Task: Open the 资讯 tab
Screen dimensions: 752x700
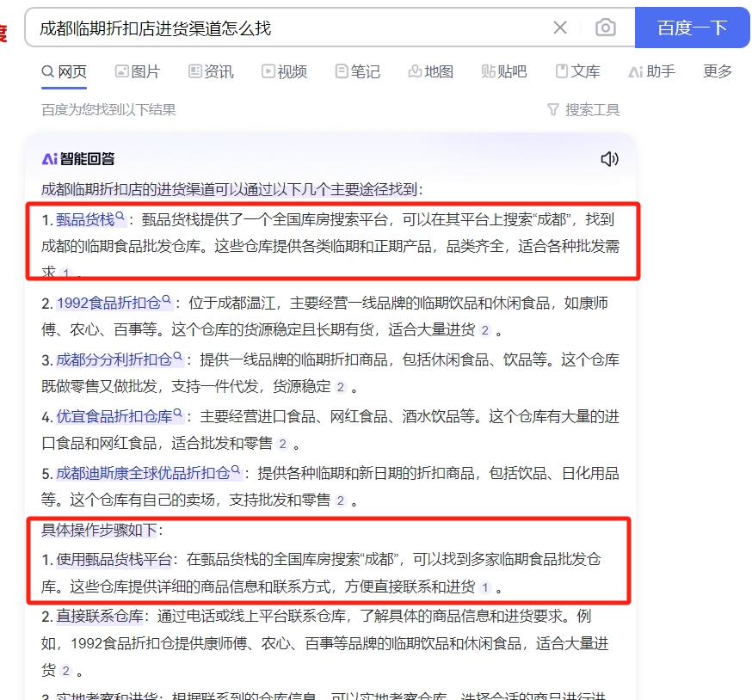Action: click(211, 72)
